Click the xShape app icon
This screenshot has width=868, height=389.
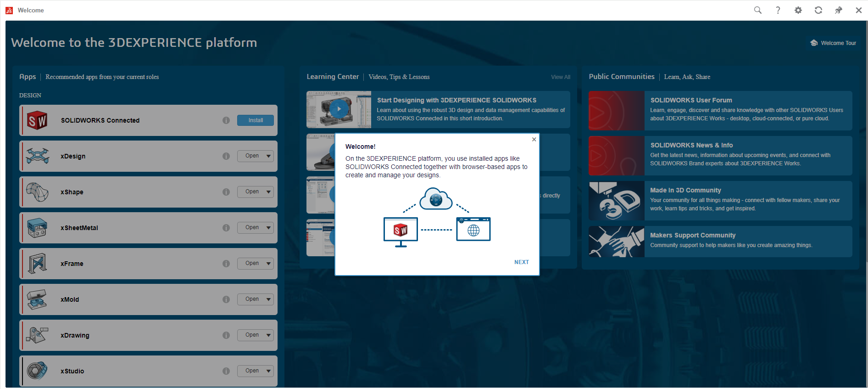37,192
